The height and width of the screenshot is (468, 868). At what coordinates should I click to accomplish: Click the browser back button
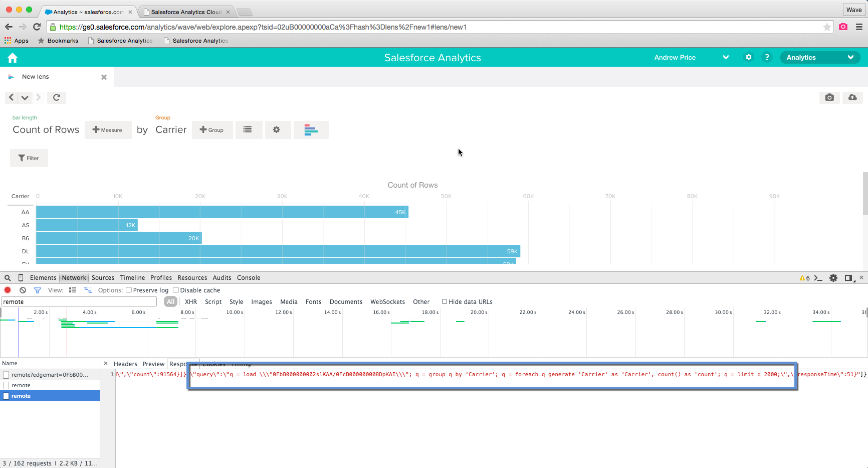coord(9,27)
